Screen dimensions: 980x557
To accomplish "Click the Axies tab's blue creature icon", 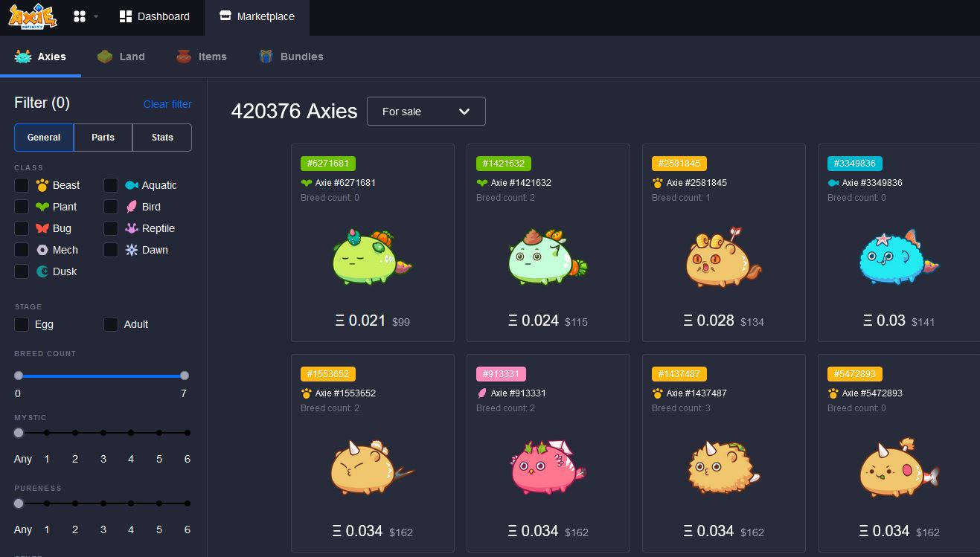I will 23,57.
